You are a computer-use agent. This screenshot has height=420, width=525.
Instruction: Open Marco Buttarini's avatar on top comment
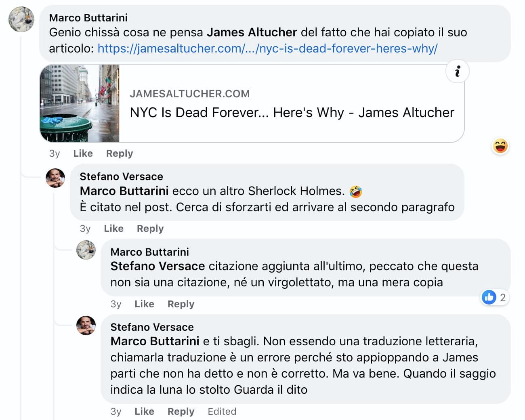click(21, 19)
